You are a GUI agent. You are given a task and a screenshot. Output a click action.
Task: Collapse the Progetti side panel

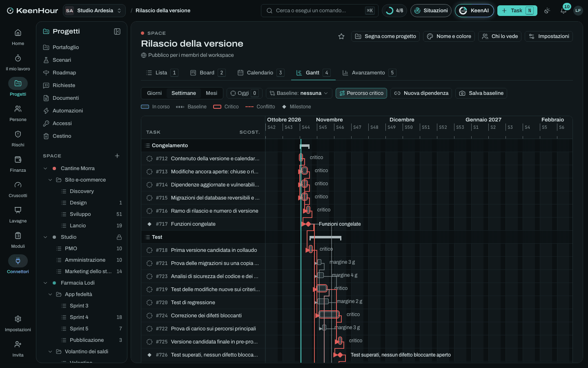click(117, 31)
